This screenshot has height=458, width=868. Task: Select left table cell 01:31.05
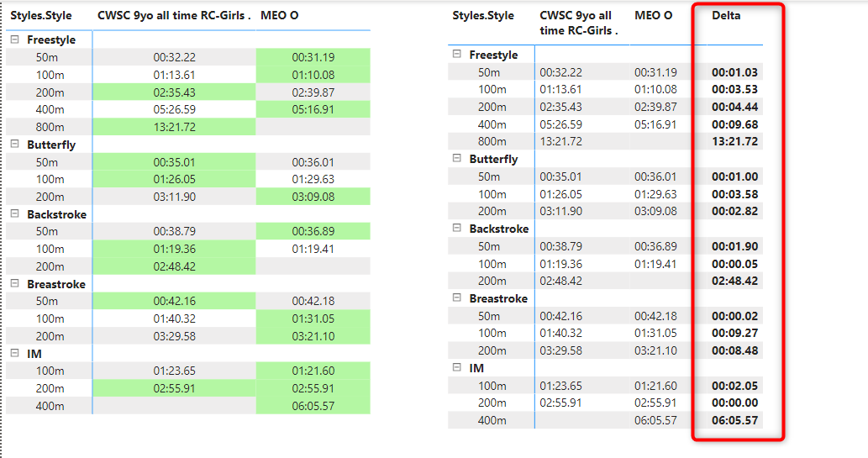point(313,318)
